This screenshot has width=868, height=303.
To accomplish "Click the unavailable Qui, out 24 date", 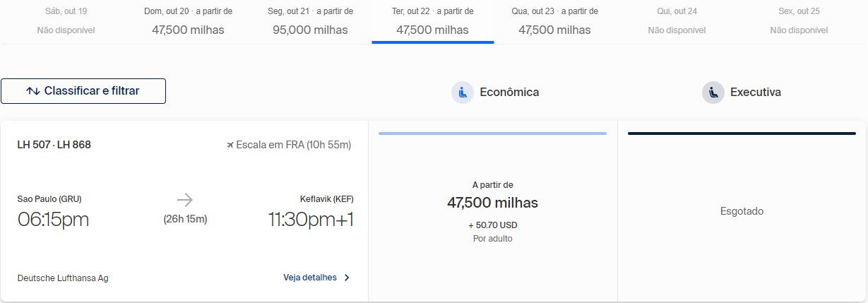I will coord(677,21).
